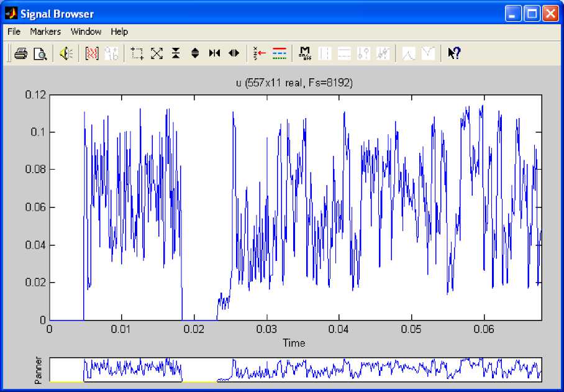The image size is (564, 392).
Task: Open the Window menu
Action: pos(86,32)
